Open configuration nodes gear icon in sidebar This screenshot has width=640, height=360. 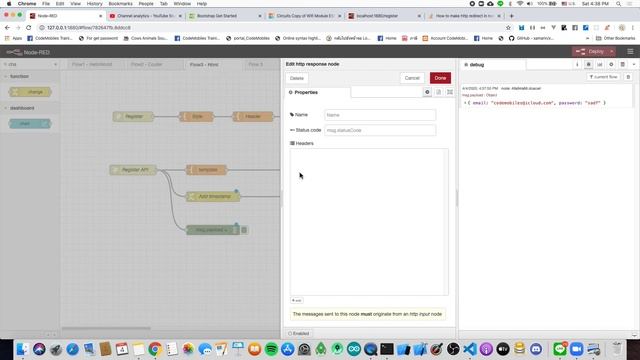pyautogui.click(x=611, y=64)
